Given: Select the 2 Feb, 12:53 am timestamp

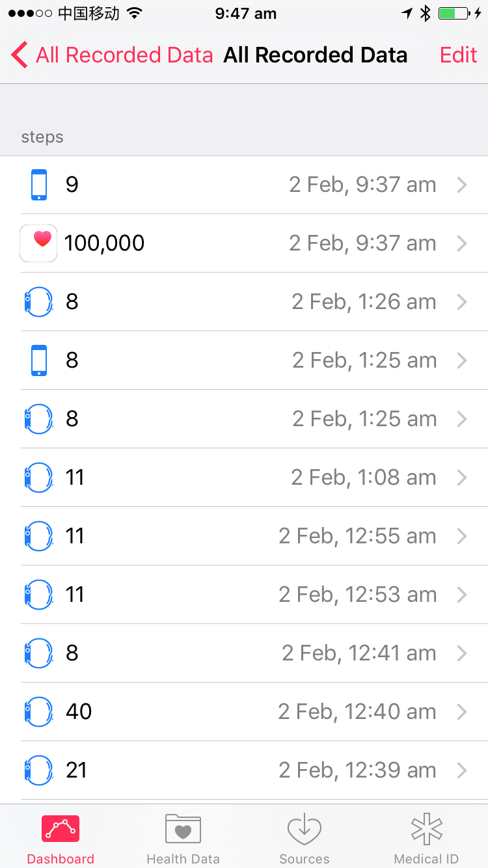Looking at the screenshot, I should pyautogui.click(x=357, y=595).
